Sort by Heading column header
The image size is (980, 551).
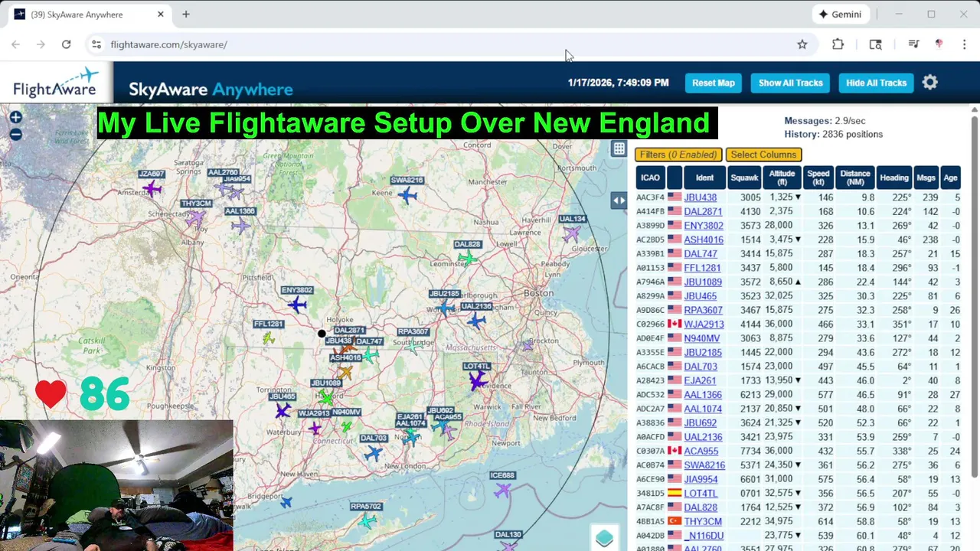point(893,178)
